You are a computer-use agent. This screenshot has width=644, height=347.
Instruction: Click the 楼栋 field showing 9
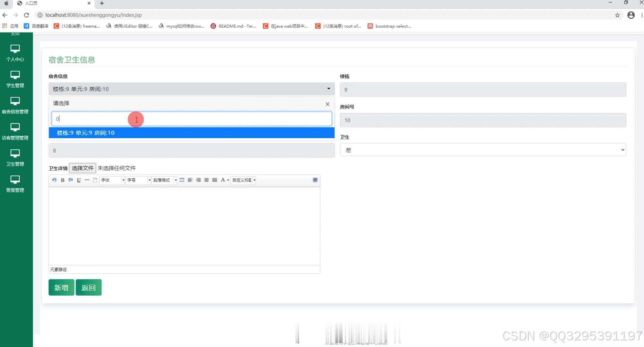483,90
